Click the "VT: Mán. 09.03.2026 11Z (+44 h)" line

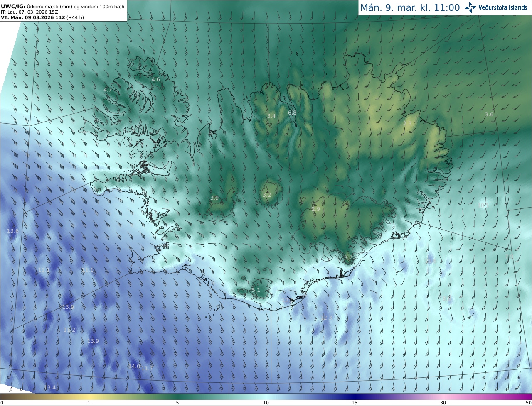[x=42, y=17]
